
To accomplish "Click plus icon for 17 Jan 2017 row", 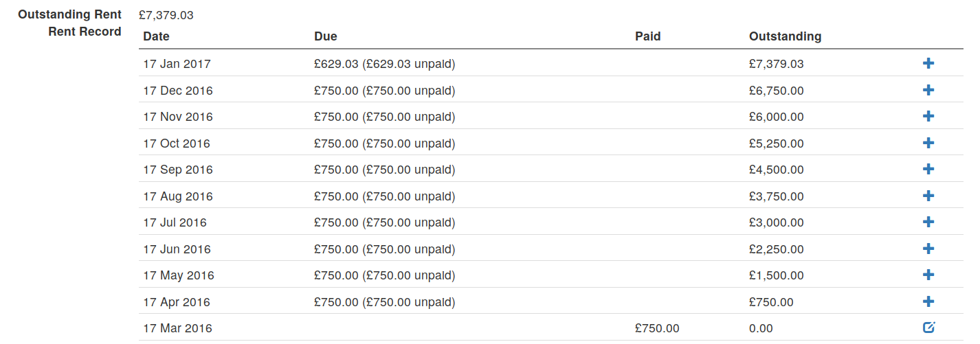I will point(928,64).
